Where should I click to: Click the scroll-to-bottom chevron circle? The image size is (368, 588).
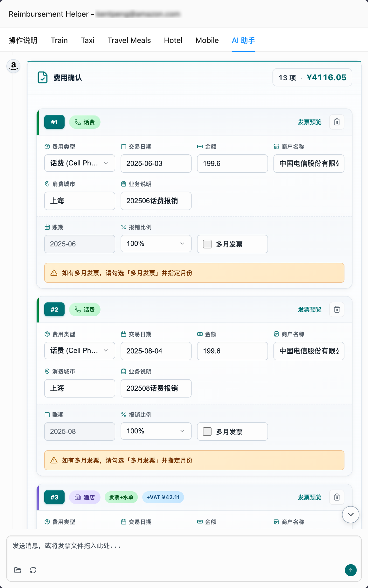(350, 514)
